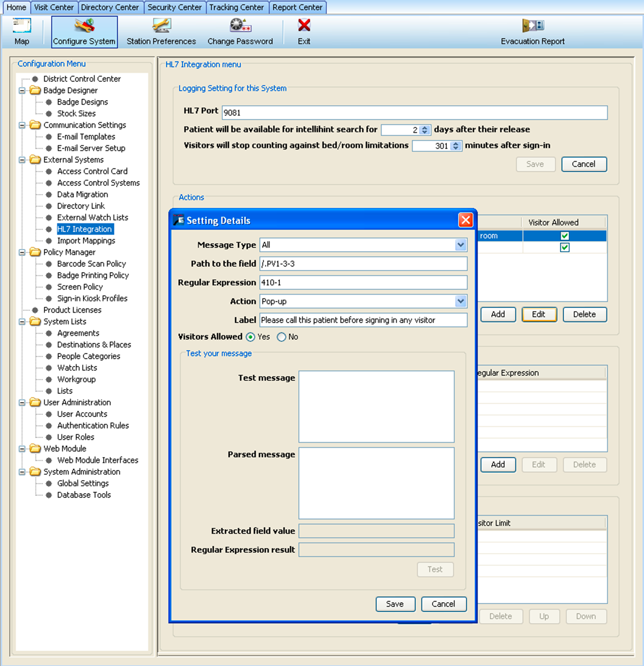The image size is (644, 666).
Task: Open the Action dropdown
Action: [x=460, y=301]
